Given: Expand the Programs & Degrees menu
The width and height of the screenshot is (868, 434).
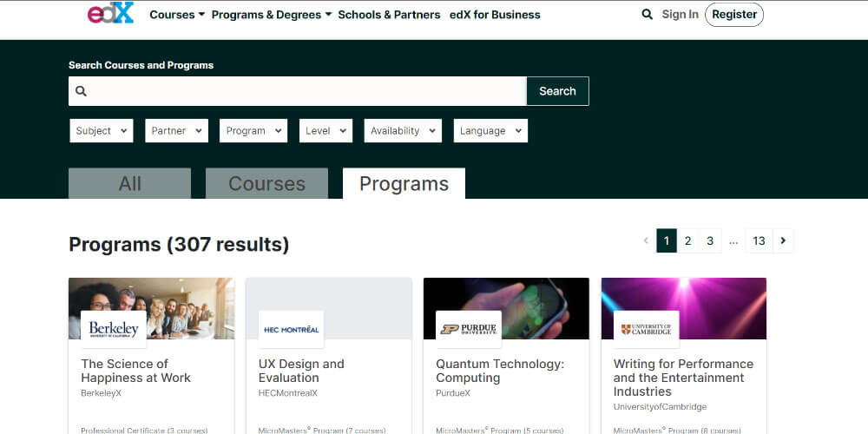Looking at the screenshot, I should (x=272, y=15).
